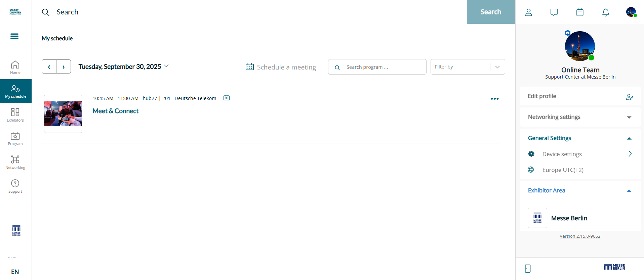The height and width of the screenshot is (280, 644).
Task: Open the date picker for Tuesday, September 30, 2025
Action: tap(123, 66)
